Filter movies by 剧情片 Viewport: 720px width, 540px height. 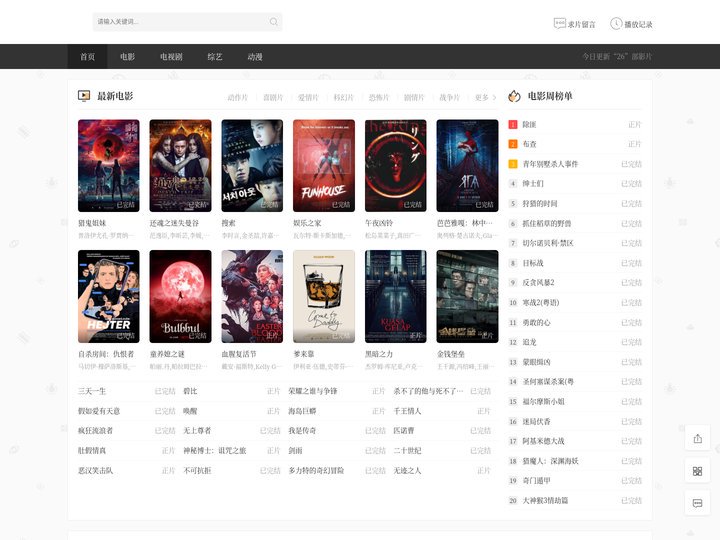click(x=414, y=97)
